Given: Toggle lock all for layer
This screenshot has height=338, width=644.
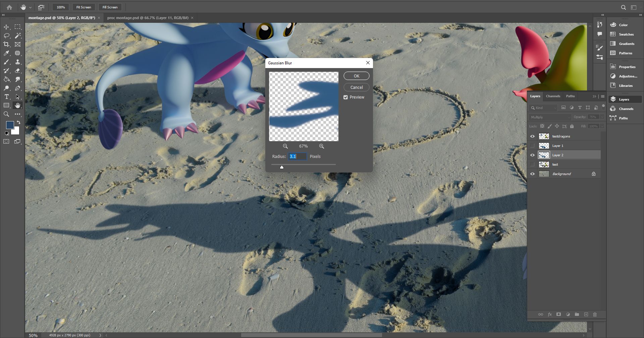Looking at the screenshot, I should (x=572, y=126).
